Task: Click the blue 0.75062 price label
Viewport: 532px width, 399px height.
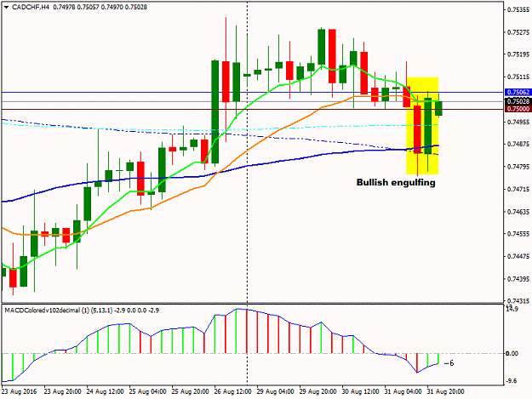Action: tap(518, 92)
